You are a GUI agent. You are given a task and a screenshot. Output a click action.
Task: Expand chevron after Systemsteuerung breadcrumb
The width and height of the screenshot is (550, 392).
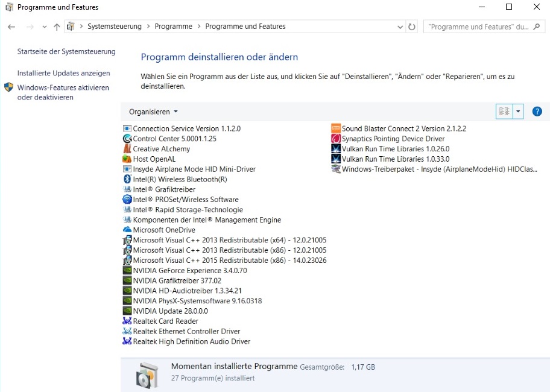(148, 27)
